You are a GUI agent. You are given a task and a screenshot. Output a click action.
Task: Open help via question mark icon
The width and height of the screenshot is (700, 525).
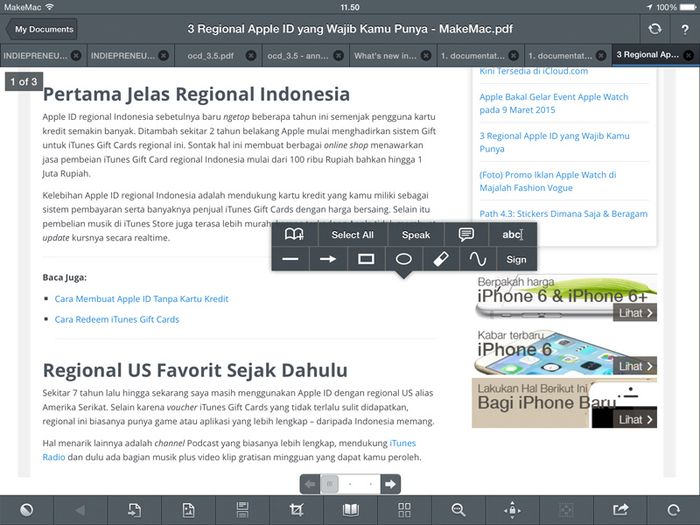685,29
